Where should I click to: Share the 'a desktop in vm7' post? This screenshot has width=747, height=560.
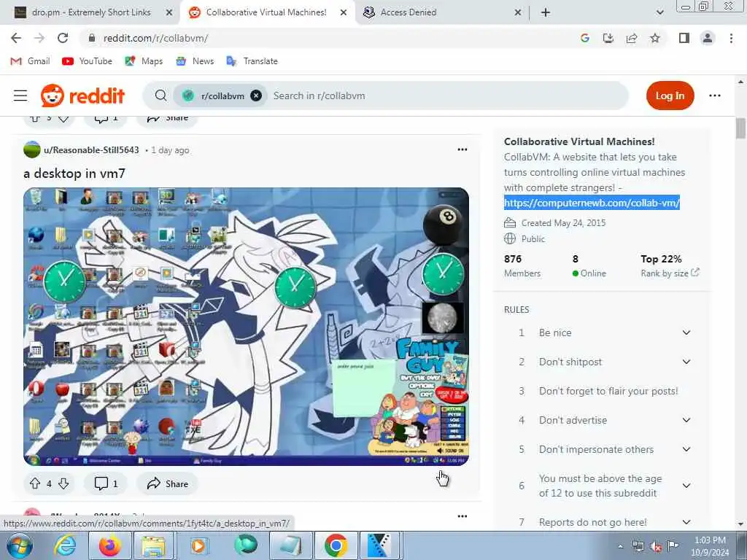click(167, 484)
